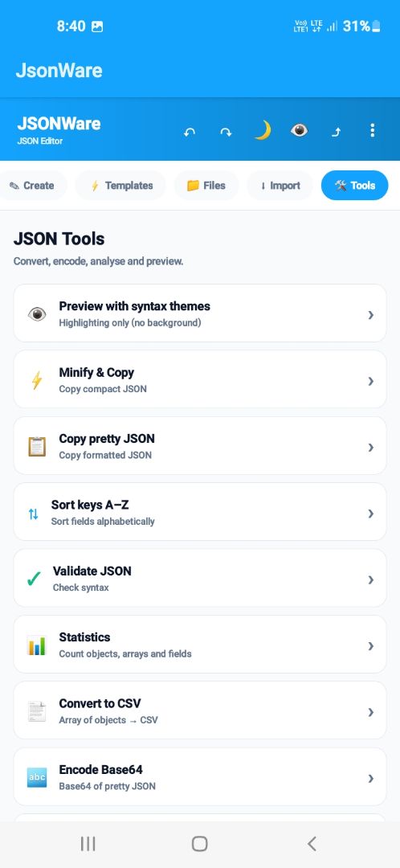Expand Encode Base64 chevron arrow
Viewport: 400px width, 868px height.
point(370,778)
